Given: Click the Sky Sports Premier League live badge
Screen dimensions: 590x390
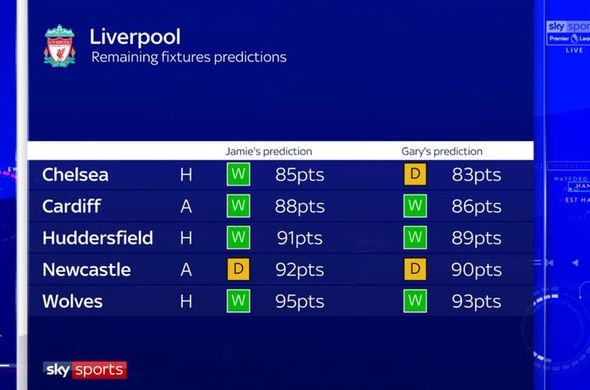Looking at the screenshot, I should 568,37.
